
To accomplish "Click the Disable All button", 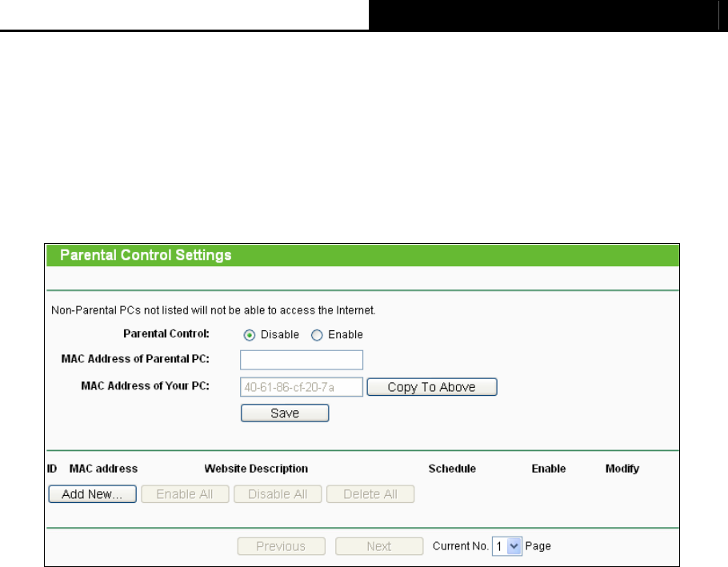I will (x=278, y=494).
